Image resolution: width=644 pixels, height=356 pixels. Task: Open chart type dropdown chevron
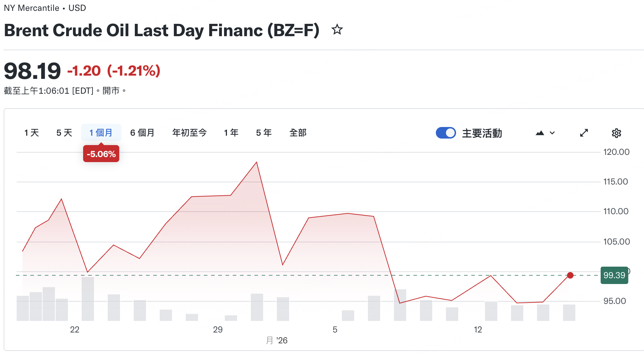[552, 133]
